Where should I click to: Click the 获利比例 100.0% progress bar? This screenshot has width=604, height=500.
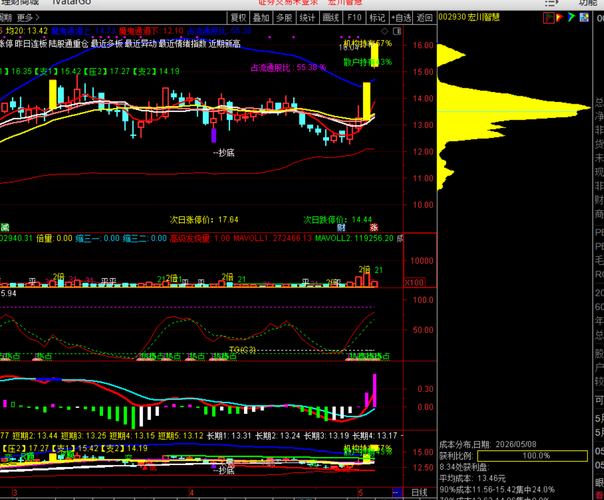(532, 456)
